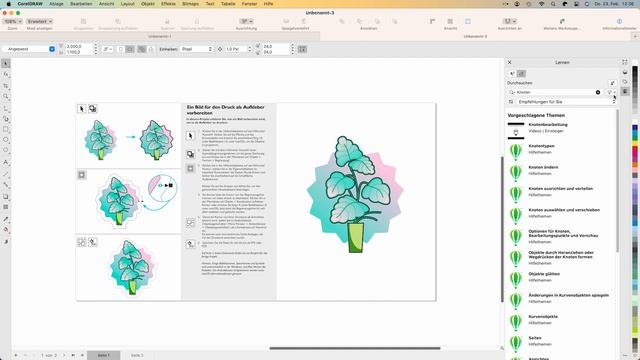Image resolution: width=640 pixels, height=360 pixels.
Task: Add a new document tab with plus button
Action: (635, 36)
